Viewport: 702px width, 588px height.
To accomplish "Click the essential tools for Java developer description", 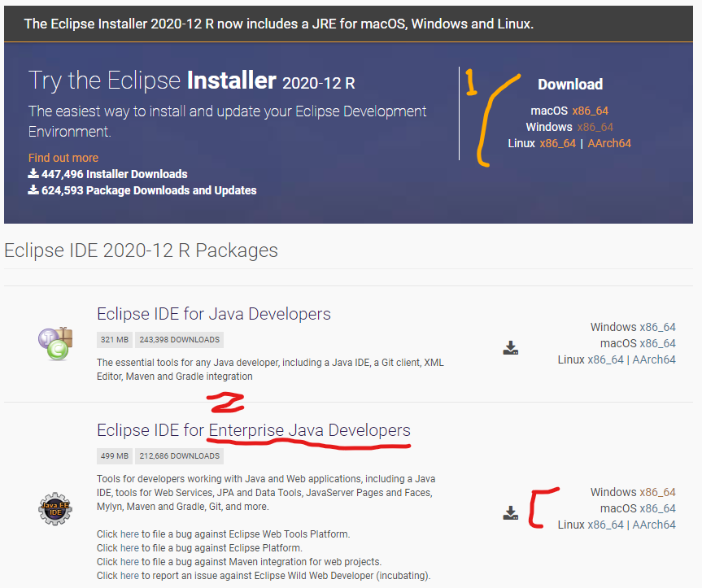I will pos(270,369).
